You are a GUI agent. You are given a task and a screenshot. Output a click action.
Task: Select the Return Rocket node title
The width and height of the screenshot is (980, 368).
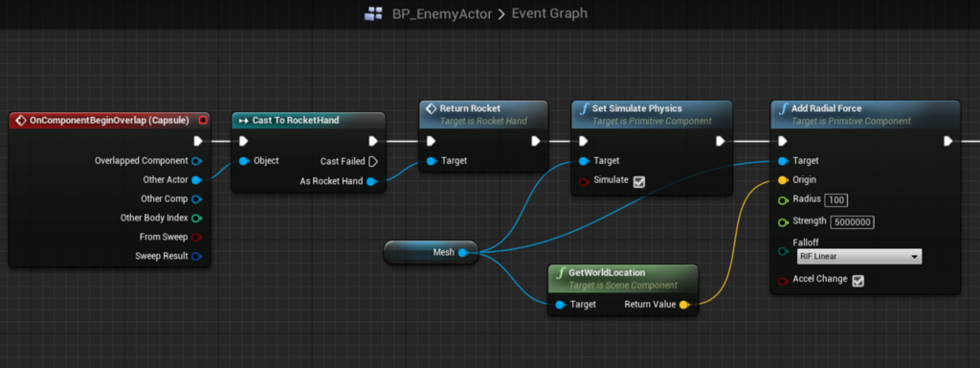pos(470,108)
